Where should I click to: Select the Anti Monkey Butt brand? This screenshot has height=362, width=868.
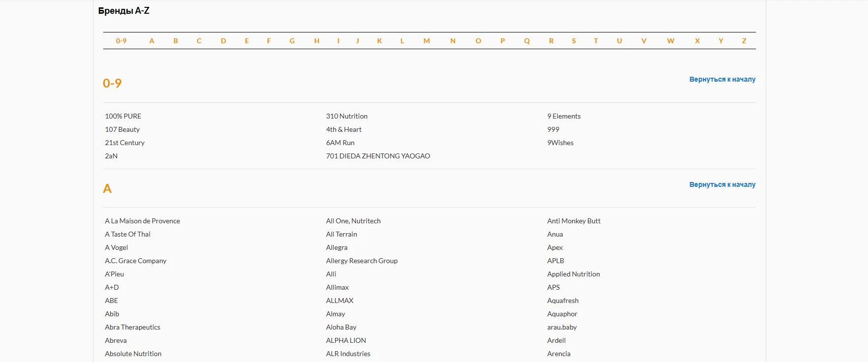(574, 221)
